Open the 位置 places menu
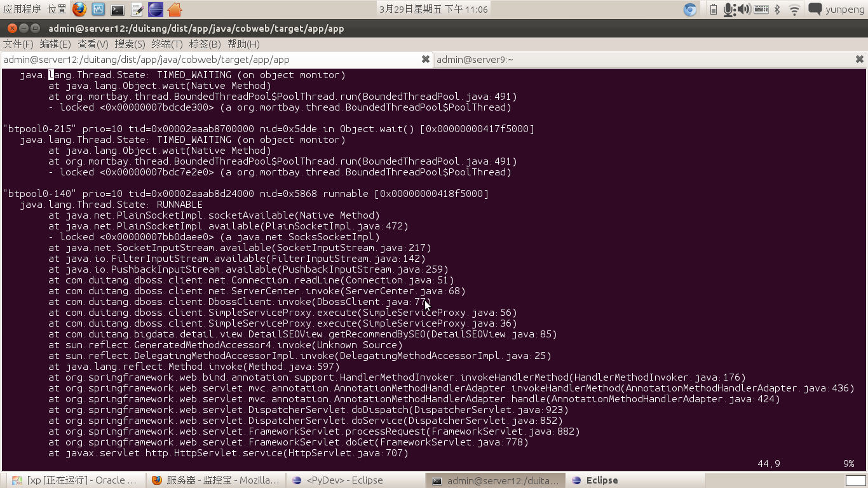Viewport: 868px width, 488px height. (57, 9)
